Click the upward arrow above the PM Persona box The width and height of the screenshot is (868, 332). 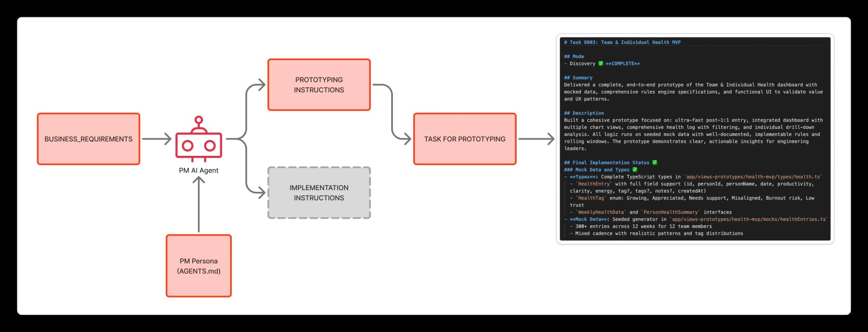click(x=199, y=203)
